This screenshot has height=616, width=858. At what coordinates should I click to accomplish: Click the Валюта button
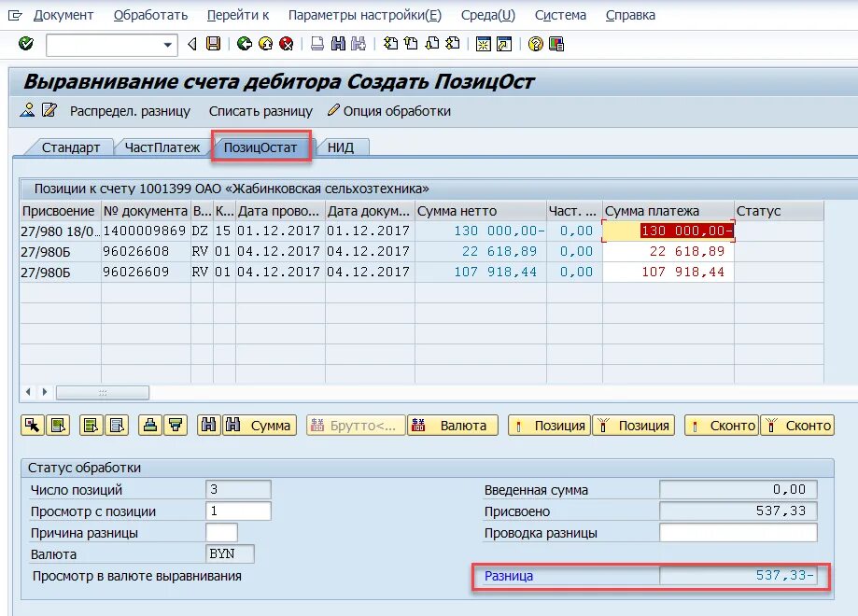(453, 425)
